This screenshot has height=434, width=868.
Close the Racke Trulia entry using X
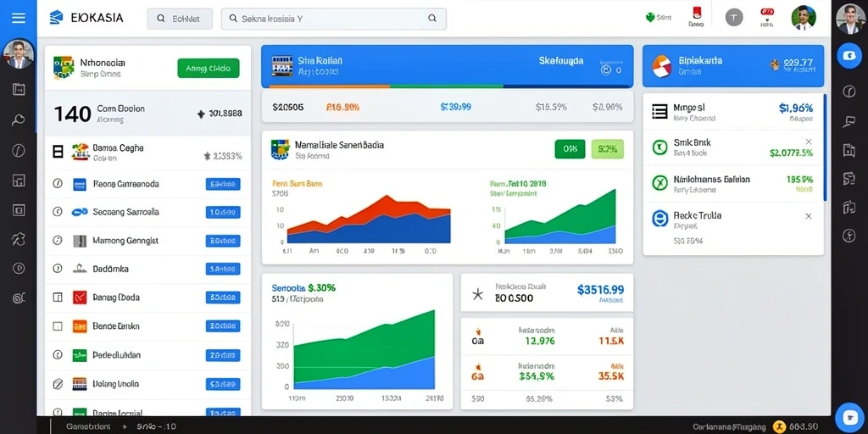pyautogui.click(x=808, y=216)
